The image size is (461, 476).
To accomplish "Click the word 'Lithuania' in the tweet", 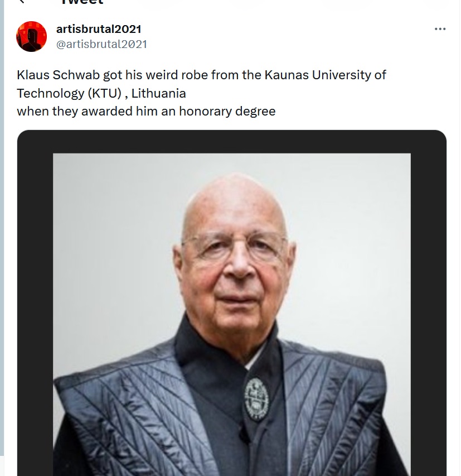I will (158, 93).
